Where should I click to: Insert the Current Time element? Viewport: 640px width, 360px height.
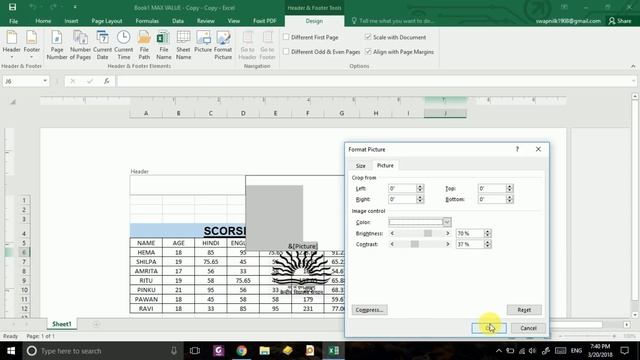[123, 45]
